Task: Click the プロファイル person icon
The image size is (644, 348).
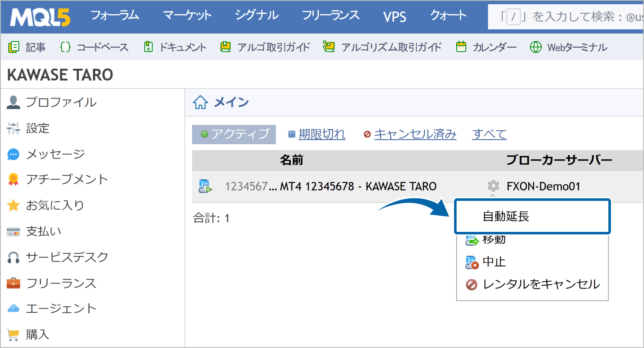Action: [13, 102]
